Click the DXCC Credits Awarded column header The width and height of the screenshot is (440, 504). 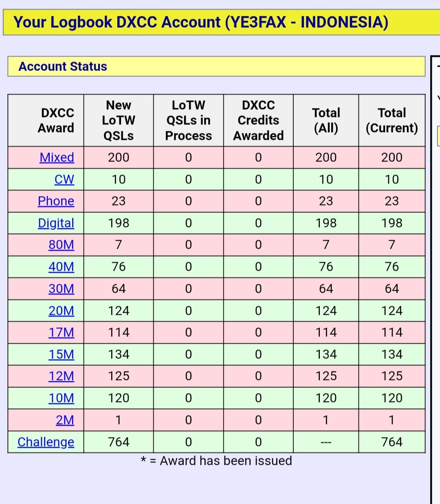[x=258, y=120]
